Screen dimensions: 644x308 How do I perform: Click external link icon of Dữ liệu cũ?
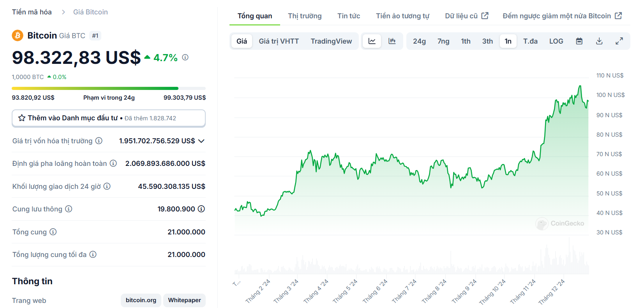485,16
